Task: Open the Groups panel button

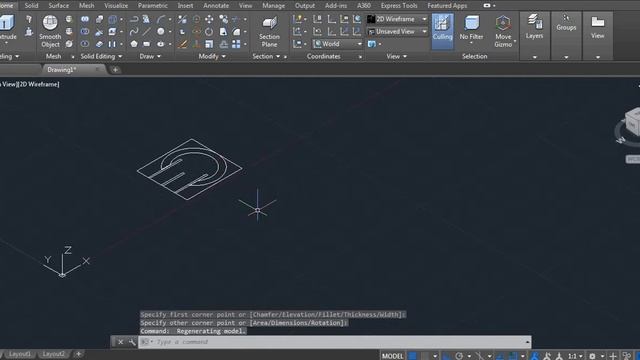Action: point(566,22)
